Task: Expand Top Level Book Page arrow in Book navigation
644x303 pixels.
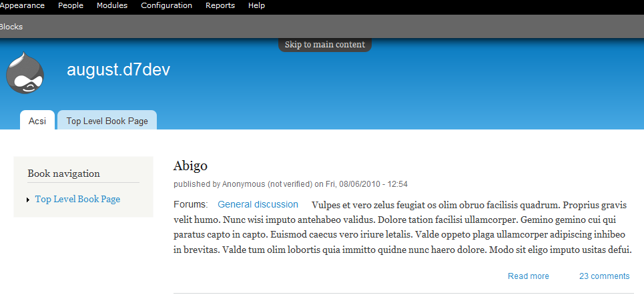Action: click(28, 200)
